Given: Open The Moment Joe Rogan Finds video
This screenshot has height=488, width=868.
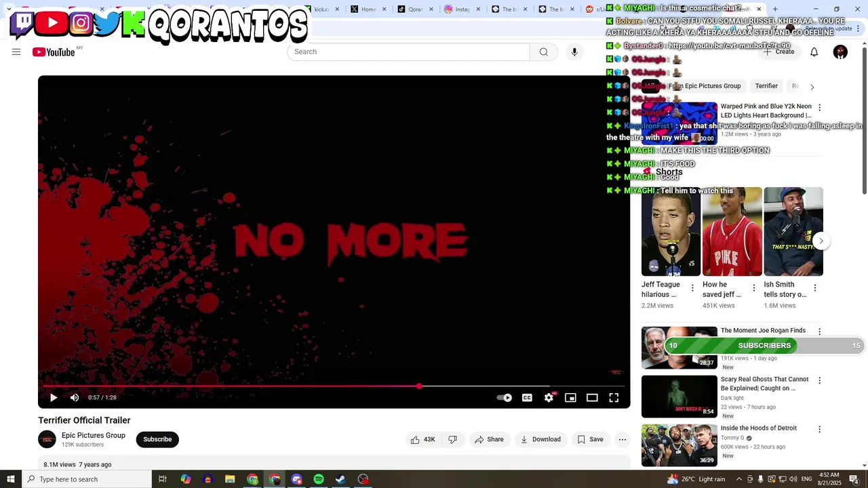Looking at the screenshot, I should [x=763, y=331].
